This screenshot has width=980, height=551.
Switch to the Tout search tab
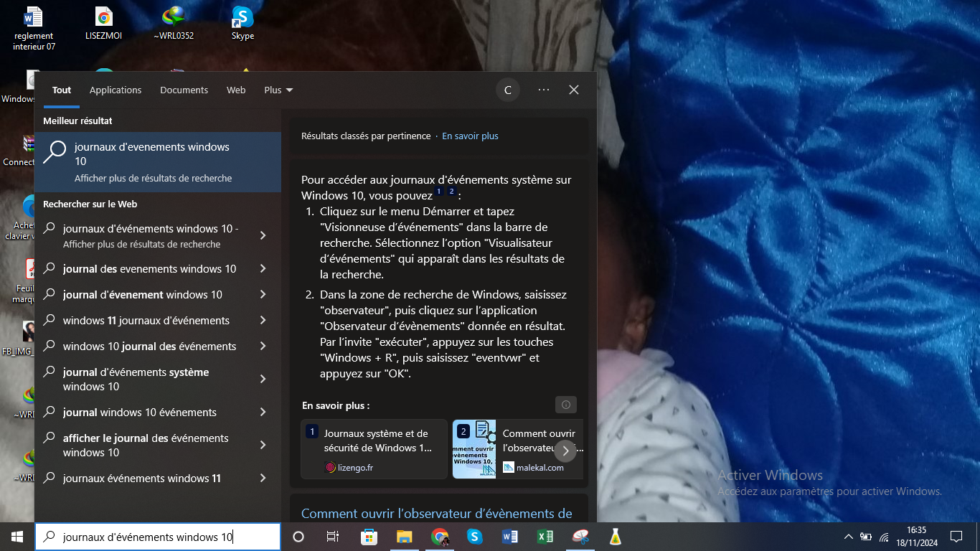pyautogui.click(x=62, y=90)
